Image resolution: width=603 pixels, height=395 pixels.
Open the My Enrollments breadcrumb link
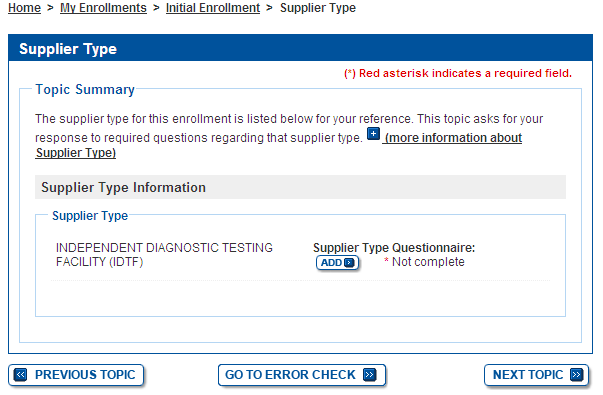[x=103, y=8]
